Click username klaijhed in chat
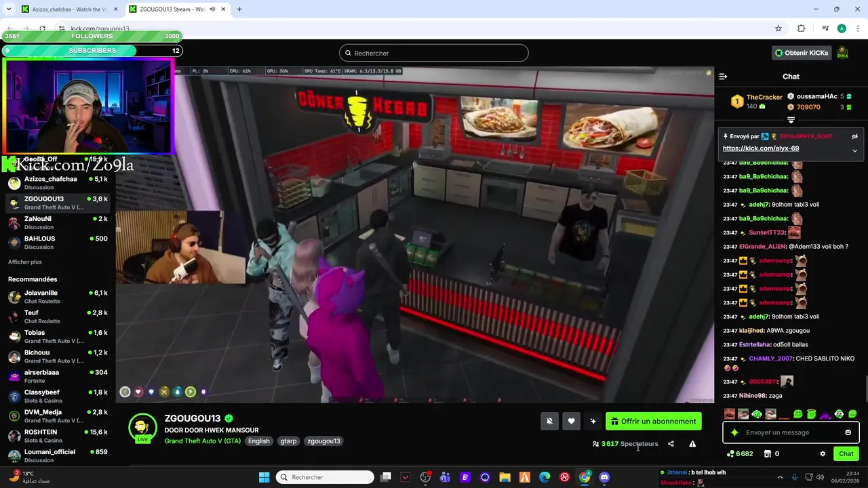The width and height of the screenshot is (868, 488). [x=751, y=331]
